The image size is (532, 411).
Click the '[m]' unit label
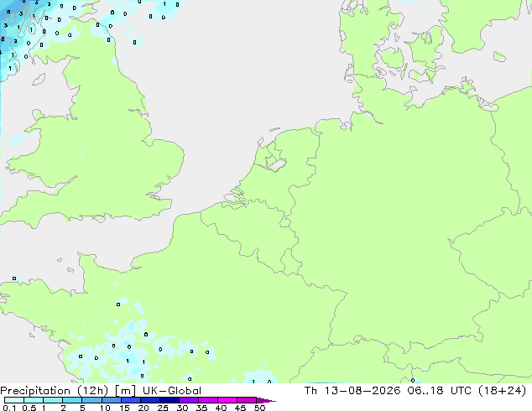125,391
